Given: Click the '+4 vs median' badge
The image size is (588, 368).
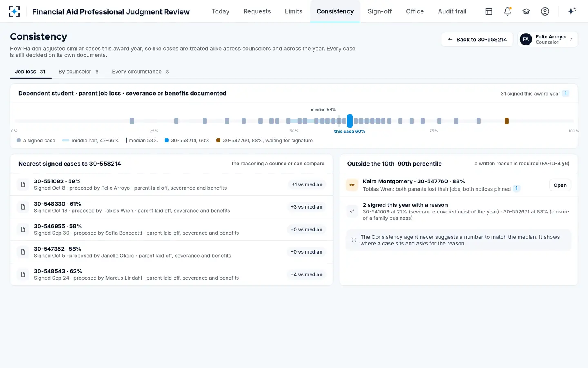Looking at the screenshot, I should (x=306, y=274).
